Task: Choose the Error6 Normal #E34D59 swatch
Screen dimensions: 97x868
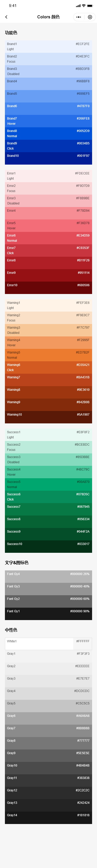Action: tap(49, 238)
